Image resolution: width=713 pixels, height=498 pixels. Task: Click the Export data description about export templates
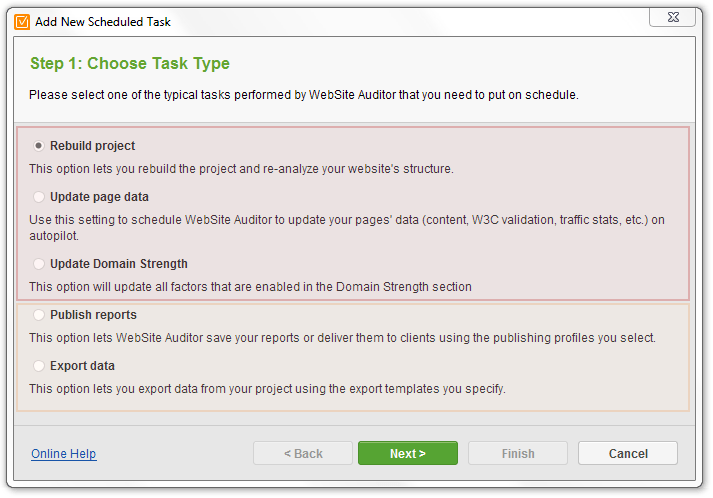(267, 389)
